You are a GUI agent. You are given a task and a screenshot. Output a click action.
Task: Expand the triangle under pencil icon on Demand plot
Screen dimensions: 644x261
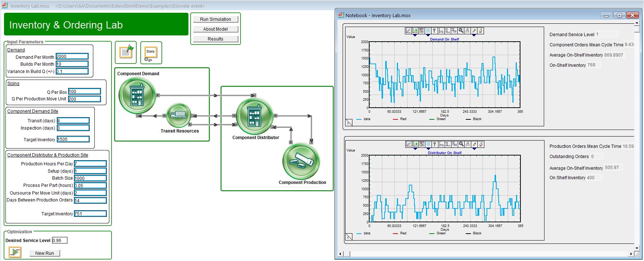(474, 35)
